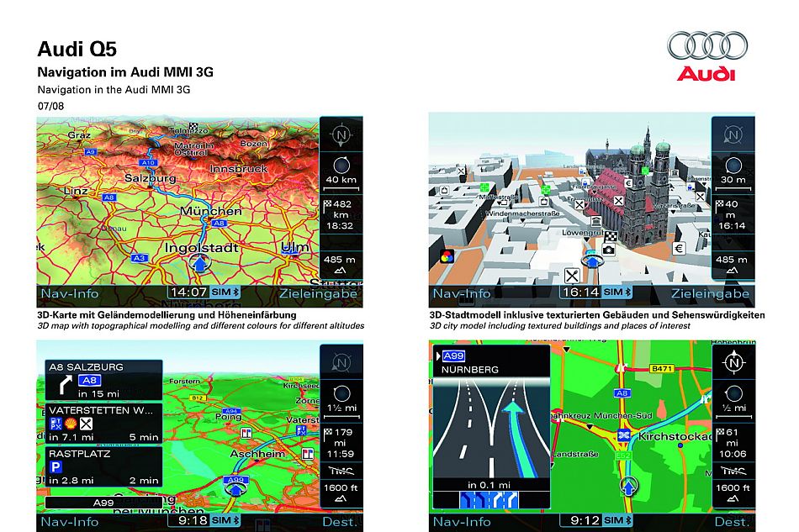Toggle the crossed-out TMC indicator above 1600 ft

[x=340, y=472]
